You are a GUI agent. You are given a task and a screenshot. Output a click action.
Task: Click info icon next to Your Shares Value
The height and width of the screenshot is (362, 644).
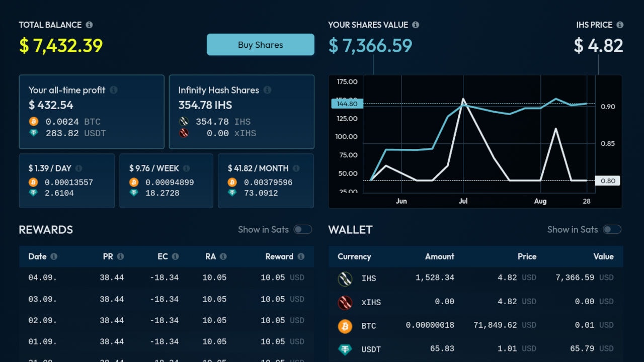[416, 25]
